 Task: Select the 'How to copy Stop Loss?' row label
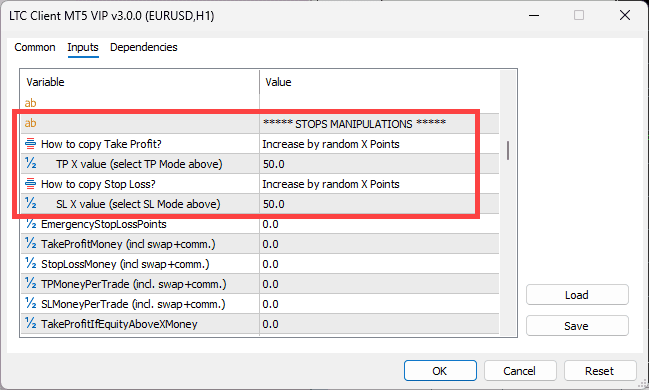pyautogui.click(x=98, y=184)
